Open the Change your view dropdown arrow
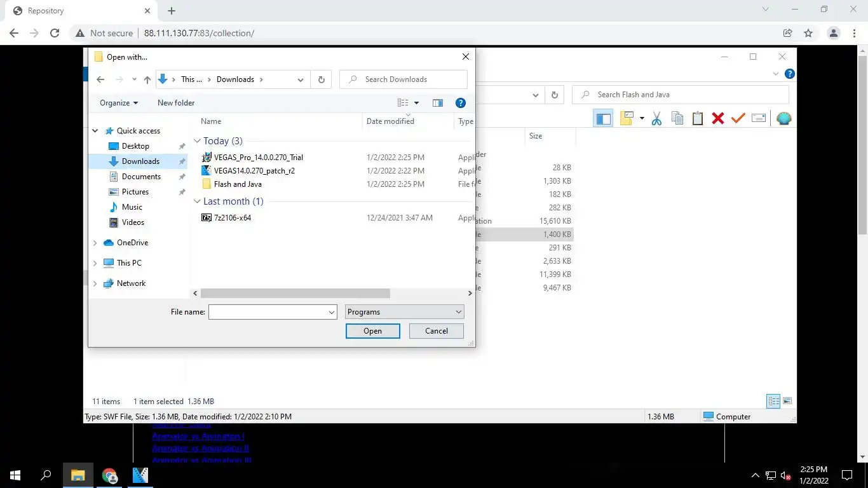 tap(417, 103)
